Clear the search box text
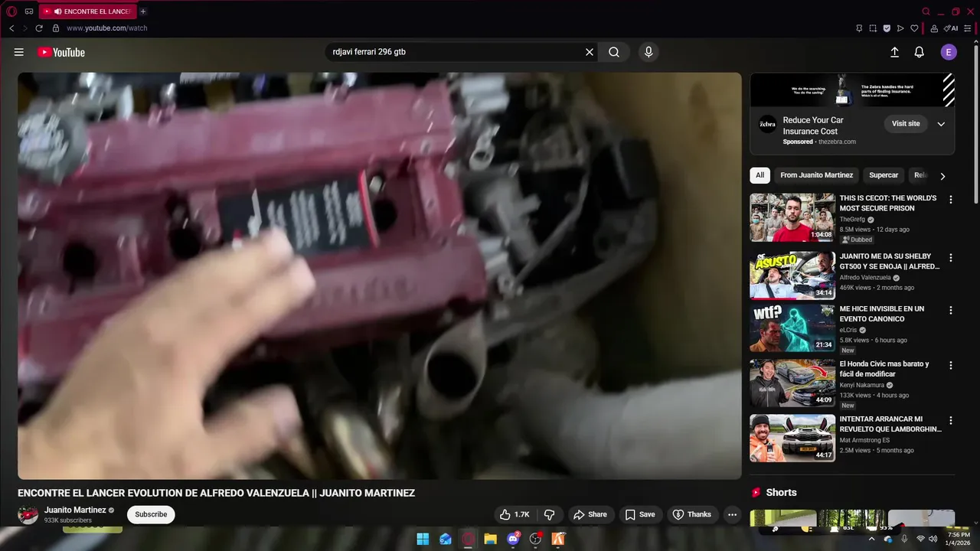This screenshot has width=980, height=551. [x=590, y=52]
